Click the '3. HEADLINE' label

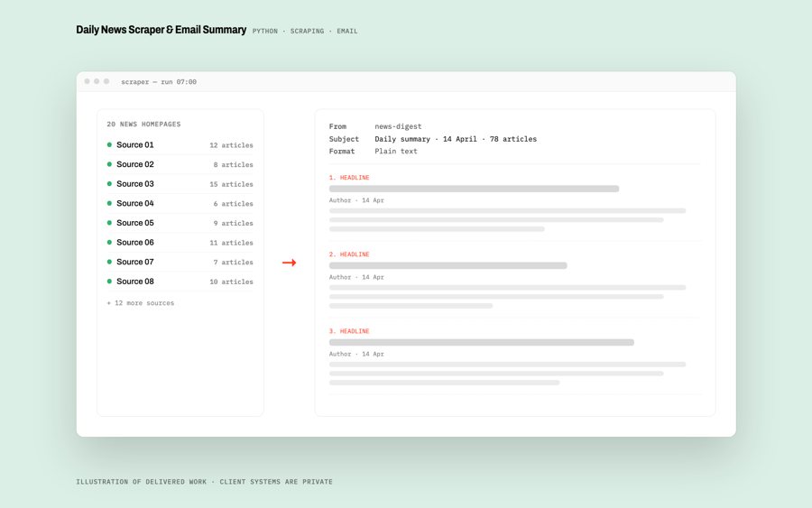[x=349, y=331]
